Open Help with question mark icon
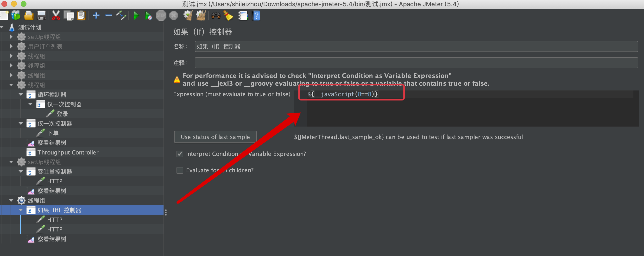 point(256,15)
